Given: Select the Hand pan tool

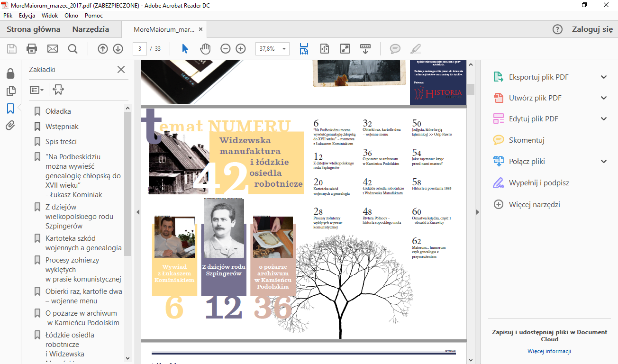Looking at the screenshot, I should click(205, 49).
